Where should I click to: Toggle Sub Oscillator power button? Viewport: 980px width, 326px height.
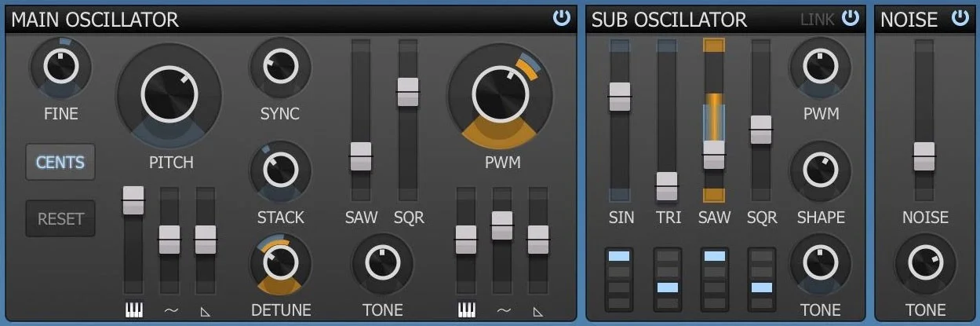(850, 17)
